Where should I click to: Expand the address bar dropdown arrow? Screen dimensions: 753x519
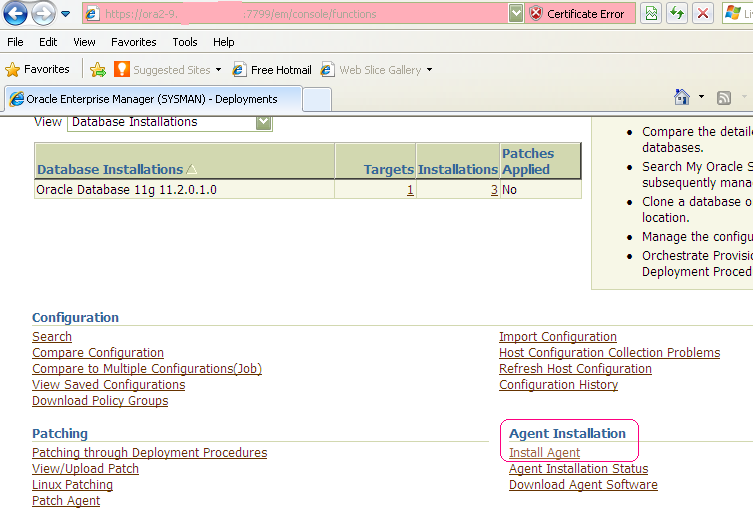[x=516, y=14]
